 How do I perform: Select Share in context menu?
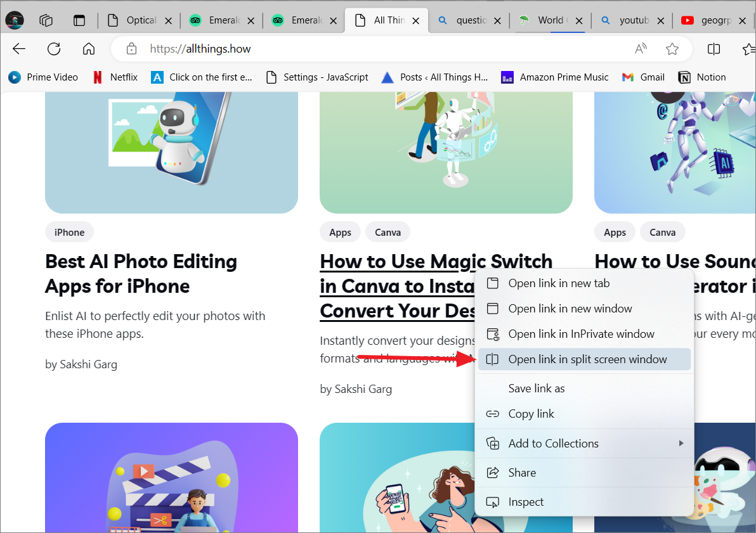(584, 473)
